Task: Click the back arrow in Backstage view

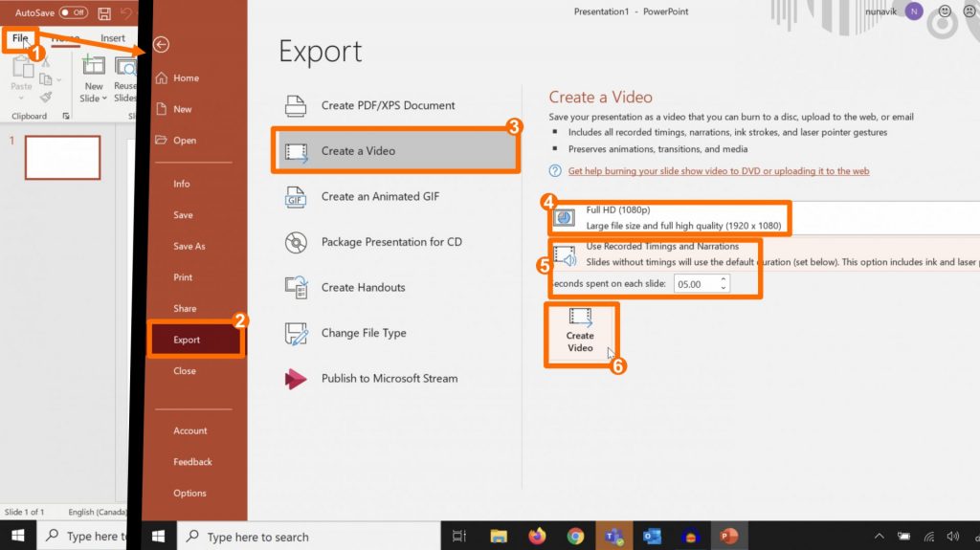Action: 161,45
